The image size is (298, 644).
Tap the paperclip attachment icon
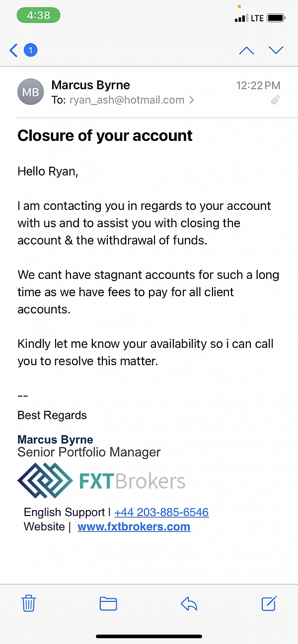pyautogui.click(x=275, y=100)
